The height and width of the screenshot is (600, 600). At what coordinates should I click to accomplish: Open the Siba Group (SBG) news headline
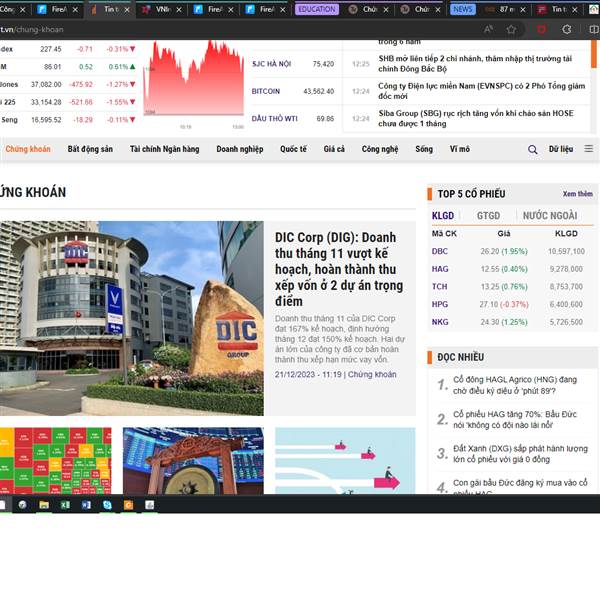click(x=476, y=119)
